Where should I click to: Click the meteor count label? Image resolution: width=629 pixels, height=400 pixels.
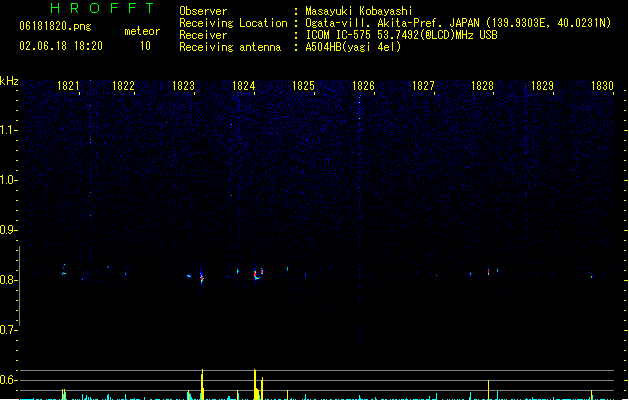coord(142,31)
